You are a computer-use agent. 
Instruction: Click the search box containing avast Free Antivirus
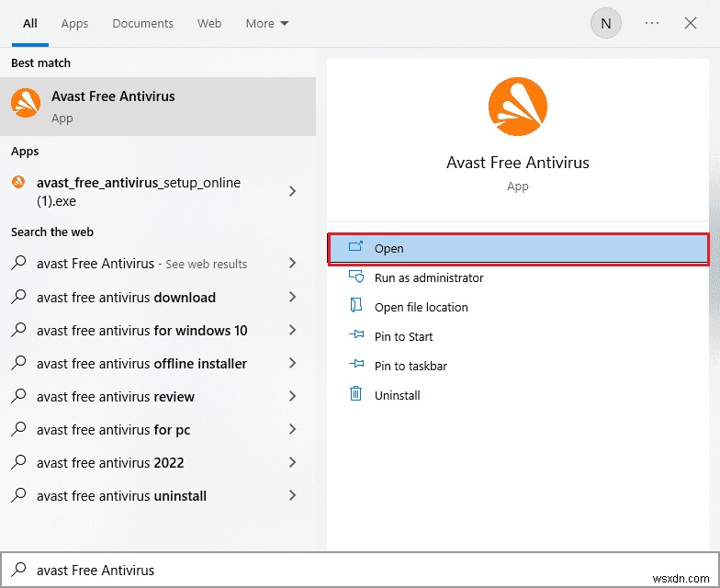click(x=358, y=570)
